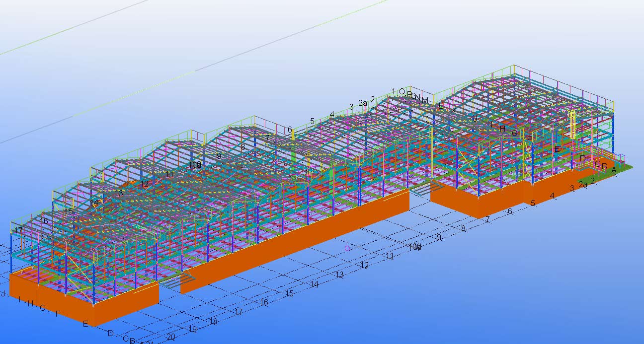Click ground grid label 14
The image size is (644, 344).
tap(314, 284)
